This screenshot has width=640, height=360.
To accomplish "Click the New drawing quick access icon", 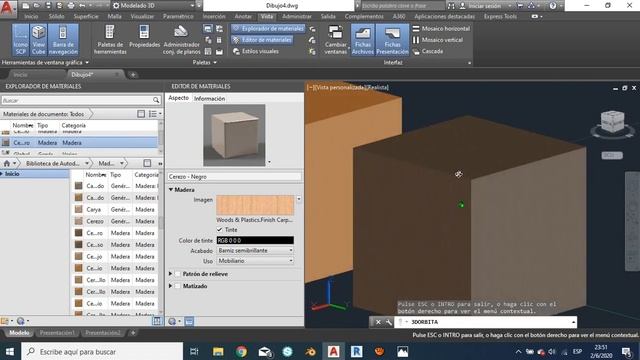I will coord(25,6).
